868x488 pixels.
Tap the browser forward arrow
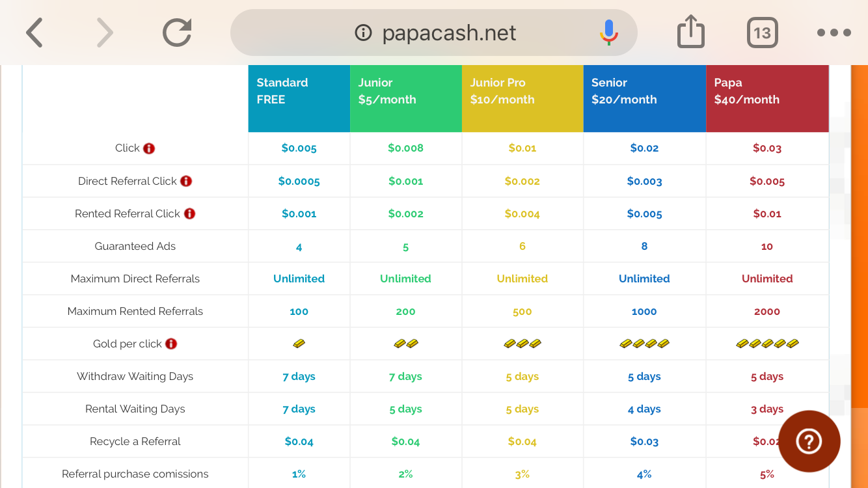[105, 33]
